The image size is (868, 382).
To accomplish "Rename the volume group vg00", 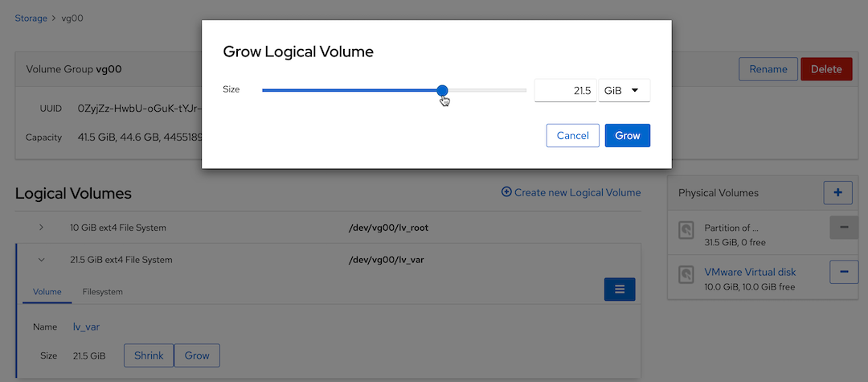I will [x=768, y=69].
